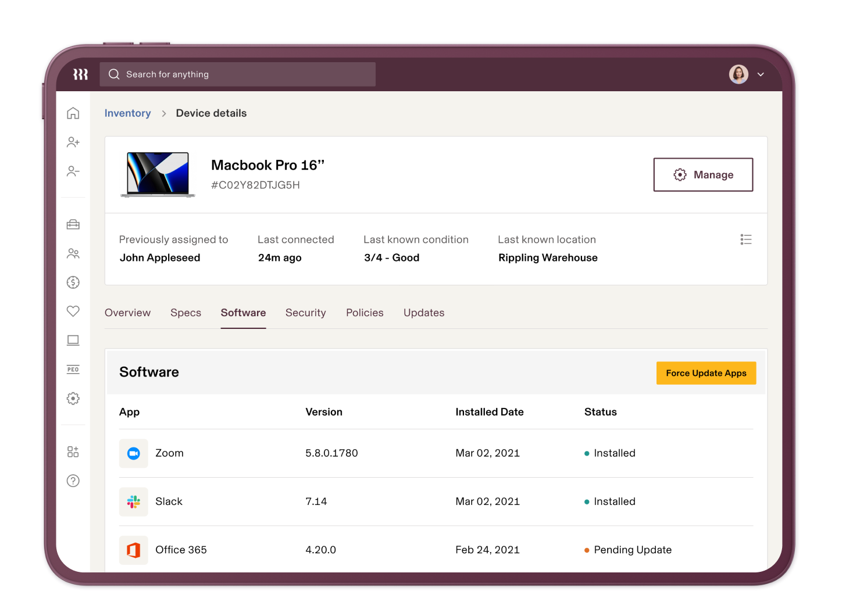Click Force Update Apps button
This screenshot has width=842, height=616.
tap(706, 373)
